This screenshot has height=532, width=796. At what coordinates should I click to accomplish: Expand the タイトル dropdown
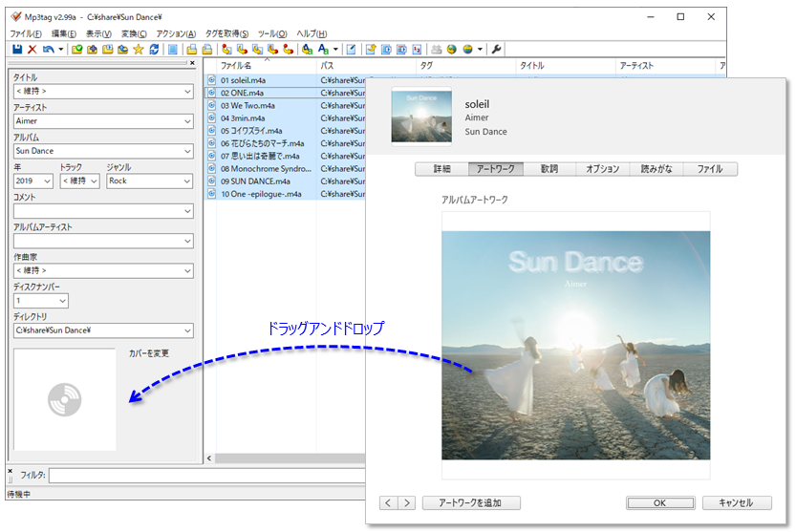point(187,92)
